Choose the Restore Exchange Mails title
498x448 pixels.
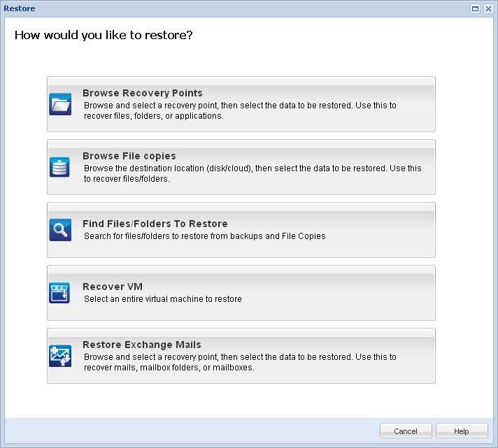pyautogui.click(x=142, y=345)
